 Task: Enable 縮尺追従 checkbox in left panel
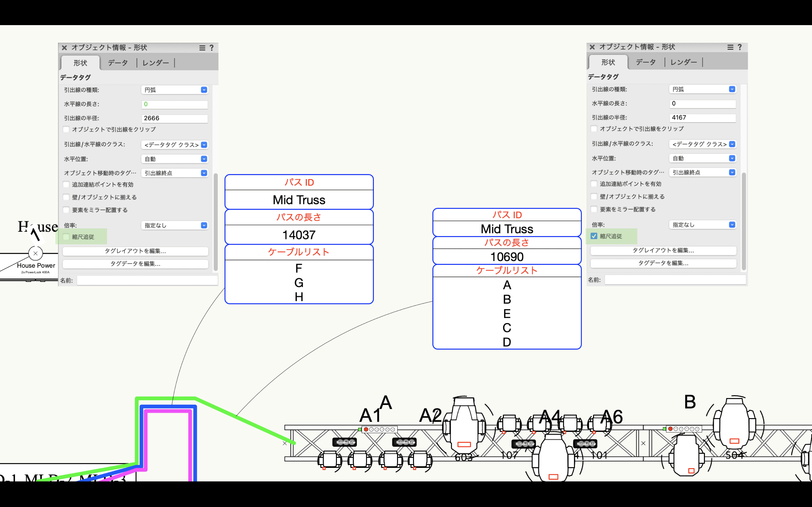[x=66, y=237]
